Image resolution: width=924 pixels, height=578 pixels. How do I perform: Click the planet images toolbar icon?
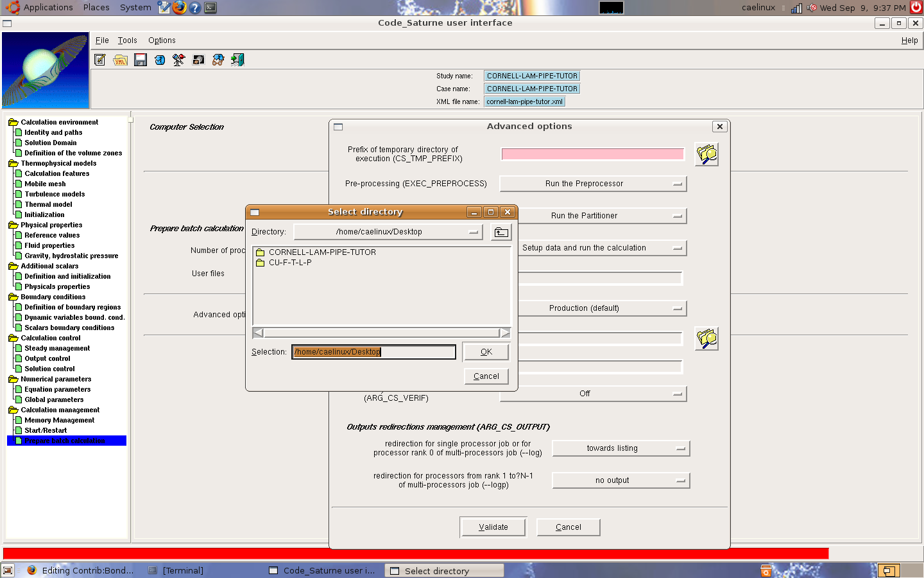click(x=199, y=60)
